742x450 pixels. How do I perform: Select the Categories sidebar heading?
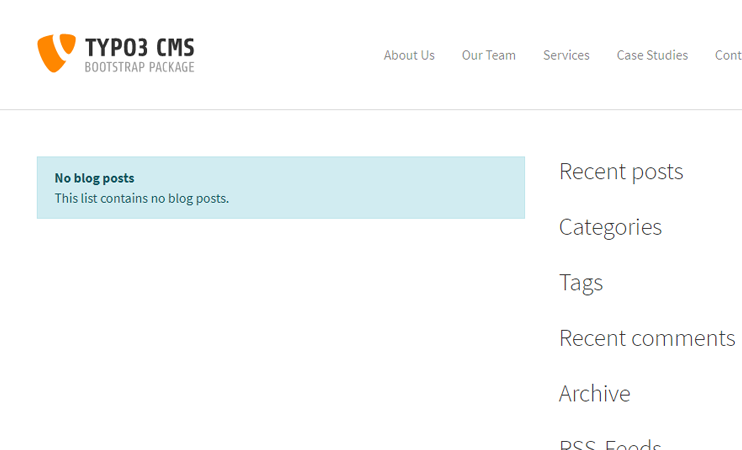pos(610,228)
